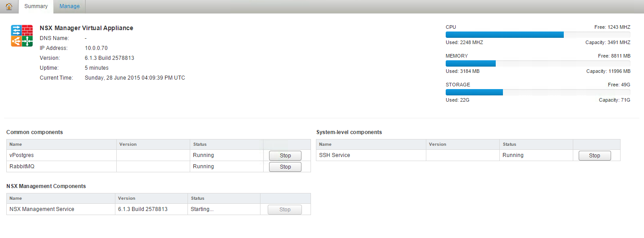Viewport: 644px width, 238px height.
Task: Click the NSX Manager appliance logo
Action: [22, 36]
